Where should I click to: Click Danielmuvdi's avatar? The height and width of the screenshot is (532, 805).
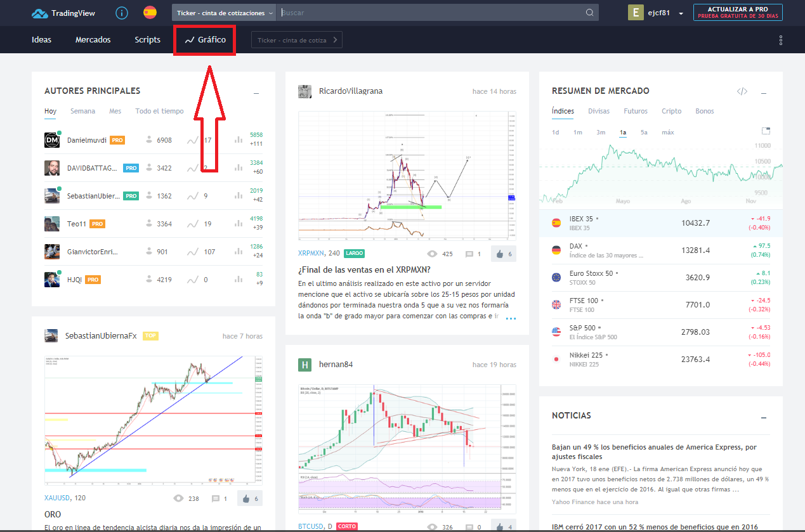pos(52,139)
